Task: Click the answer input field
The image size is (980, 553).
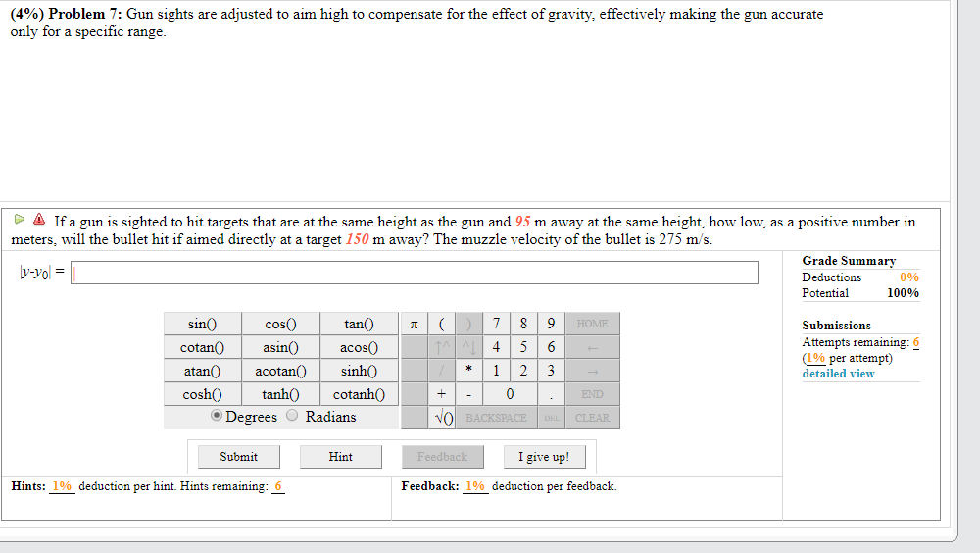Action: point(415,273)
